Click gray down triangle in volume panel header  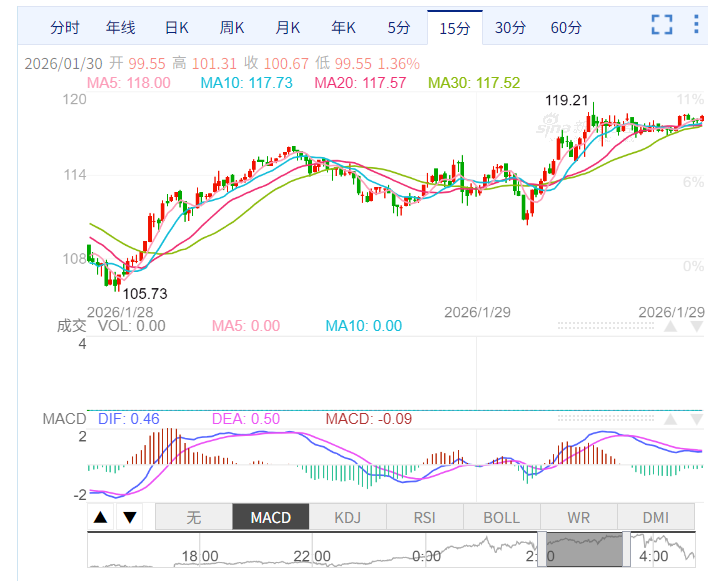(x=694, y=326)
